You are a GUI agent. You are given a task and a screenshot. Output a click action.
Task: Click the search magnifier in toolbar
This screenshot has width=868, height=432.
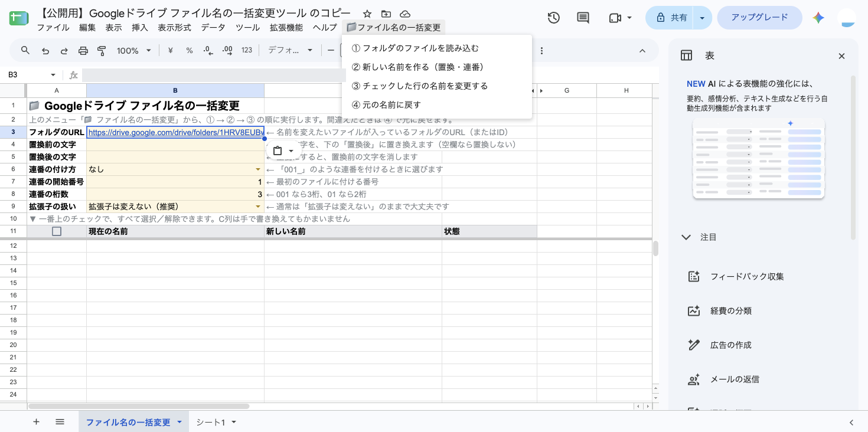point(25,50)
